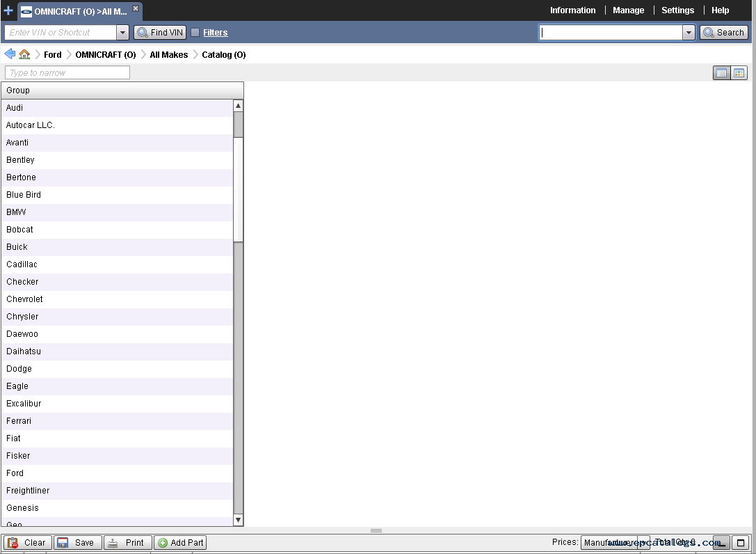Image resolution: width=756 pixels, height=554 pixels.
Task: Switch to thumbnail grid view icon
Action: coord(739,73)
